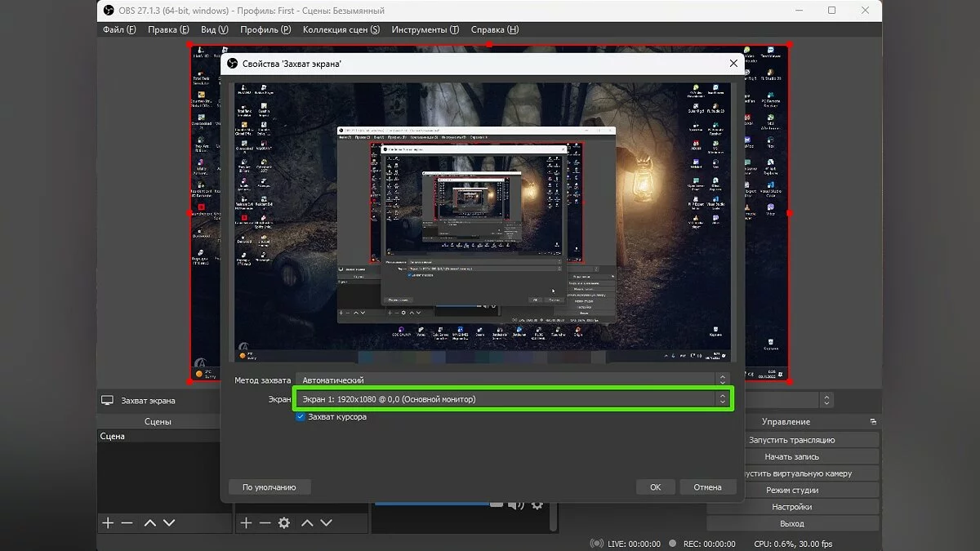
Task: Click the По умолчанию defaults button
Action: click(x=269, y=487)
